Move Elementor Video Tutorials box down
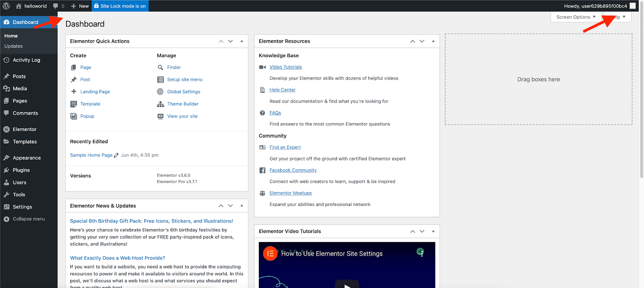644x288 pixels. point(422,231)
